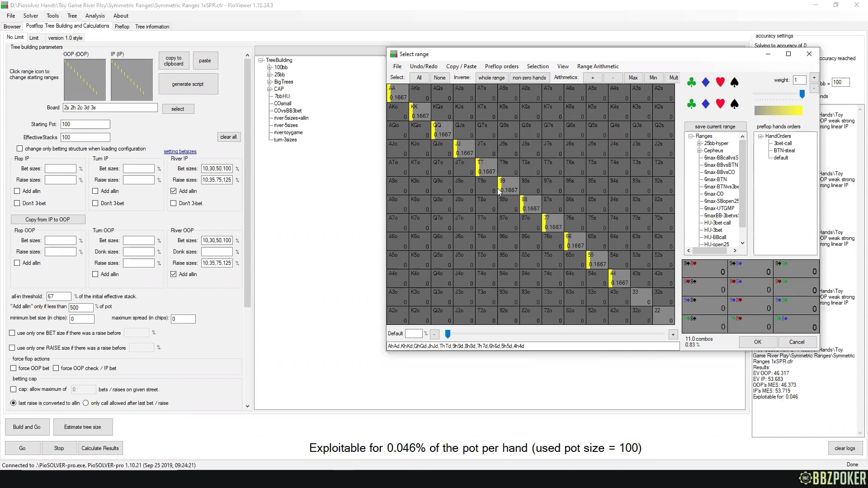This screenshot has height=488, width=868.
Task: Collapse the HandOrders tree node
Action: click(760, 136)
